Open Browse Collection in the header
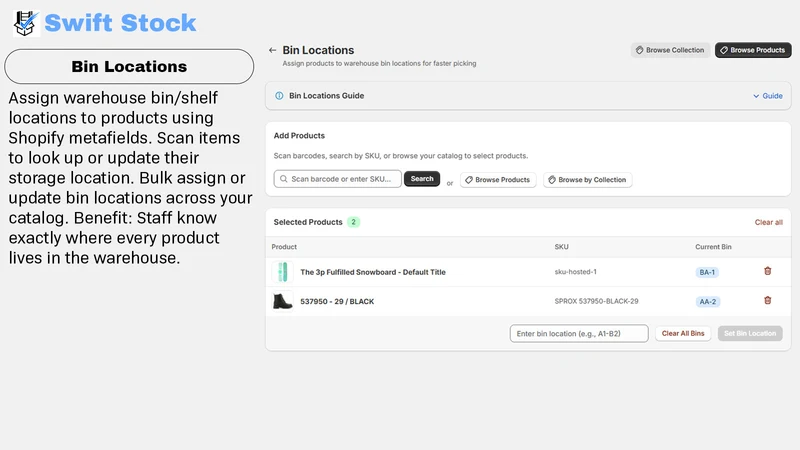 click(x=670, y=50)
